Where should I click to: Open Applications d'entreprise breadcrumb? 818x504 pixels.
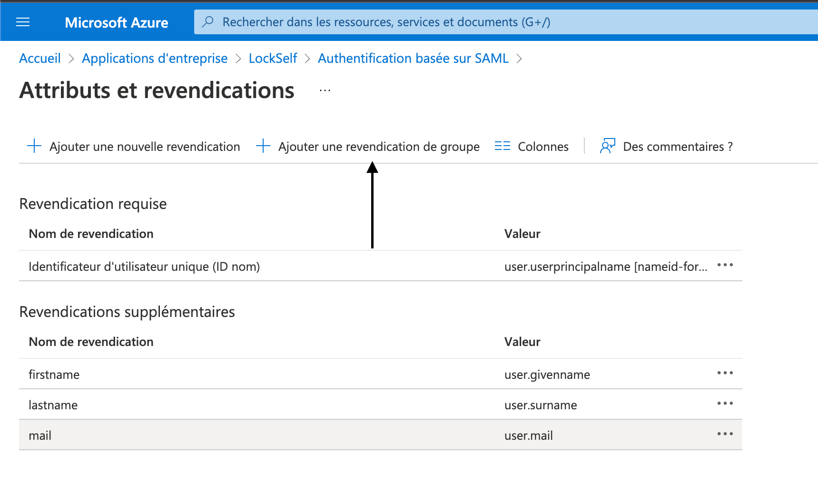[x=155, y=58]
